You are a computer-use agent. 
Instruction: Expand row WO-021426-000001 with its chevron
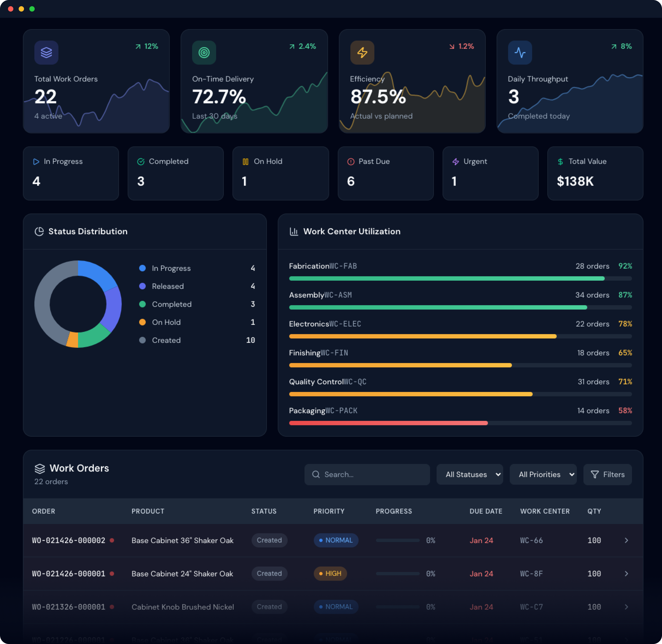pyautogui.click(x=626, y=573)
